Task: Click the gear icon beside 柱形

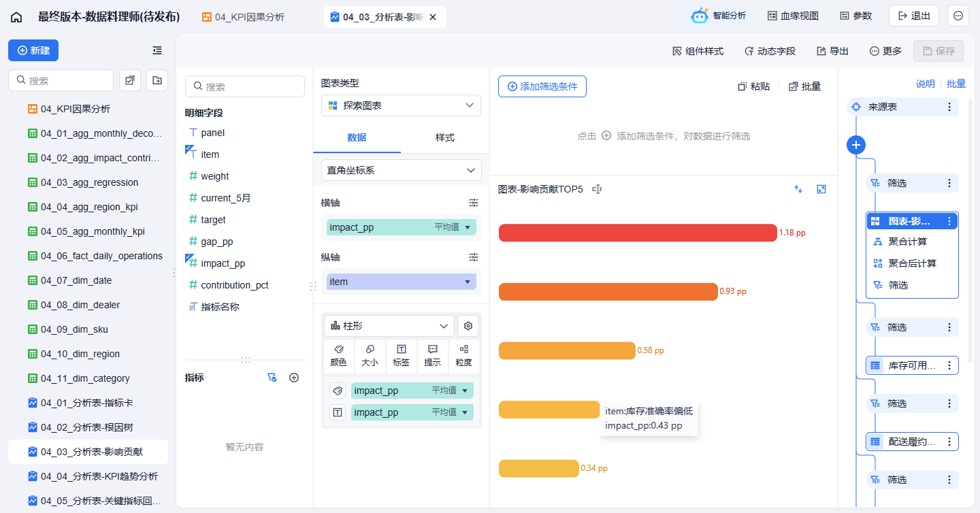Action: pyautogui.click(x=468, y=326)
